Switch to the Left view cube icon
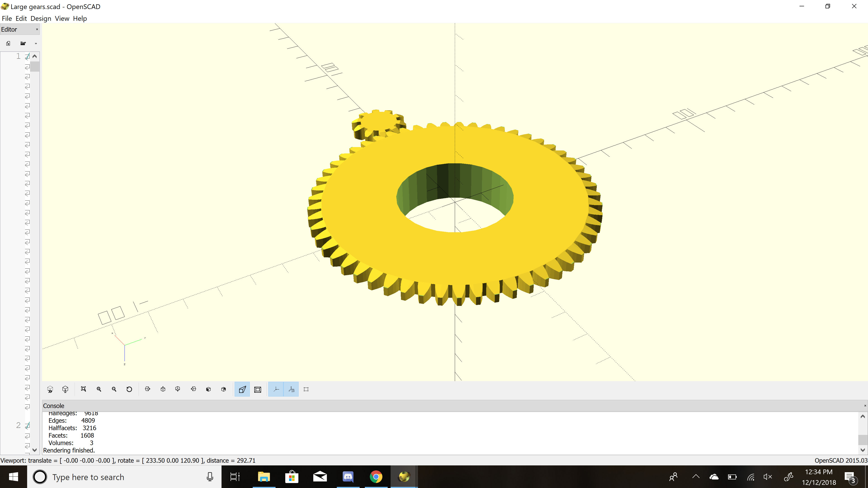 193,389
